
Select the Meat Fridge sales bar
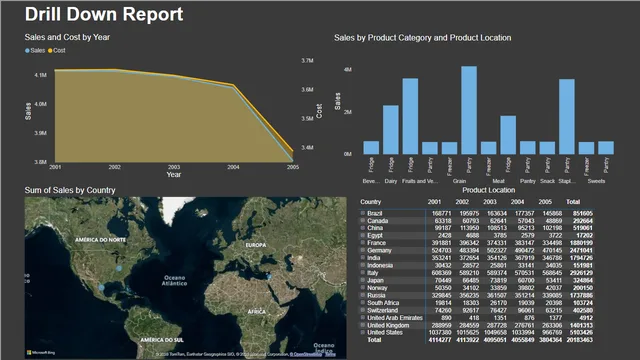tap(508, 135)
